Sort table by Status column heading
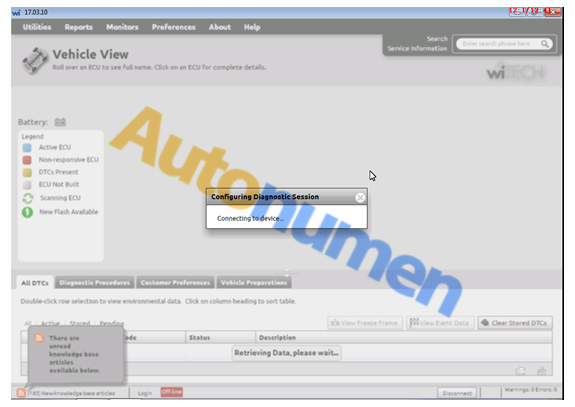 click(x=220, y=338)
